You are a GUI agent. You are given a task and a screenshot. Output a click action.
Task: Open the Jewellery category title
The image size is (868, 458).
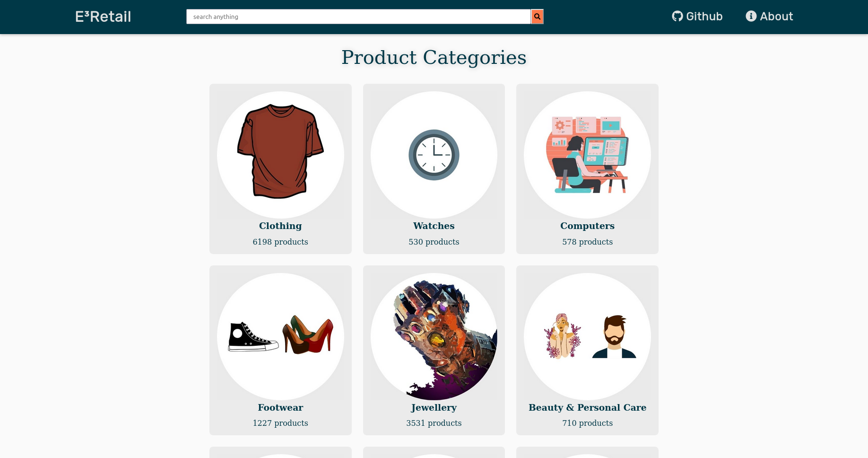pos(434,407)
